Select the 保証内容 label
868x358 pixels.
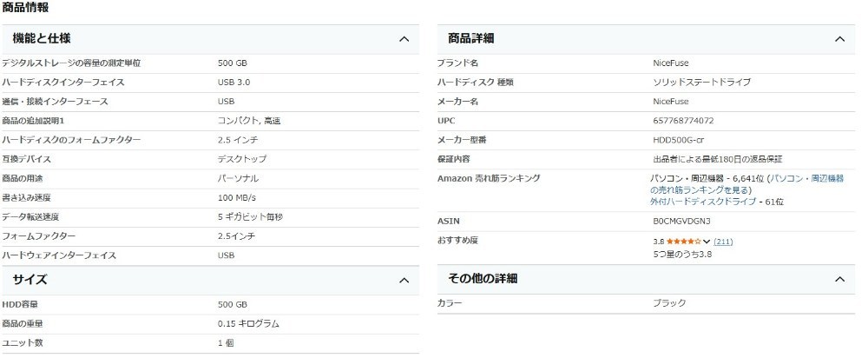pyautogui.click(x=453, y=159)
